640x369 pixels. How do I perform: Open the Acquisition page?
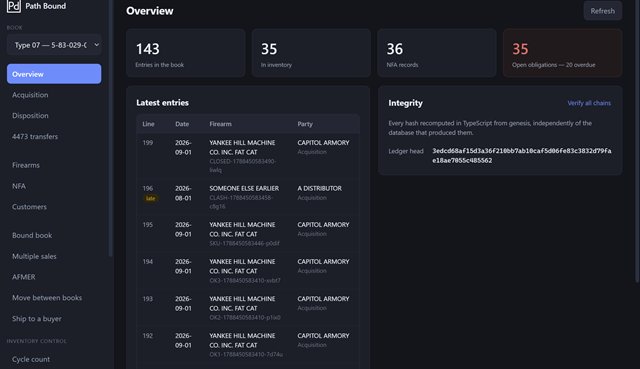[x=54, y=95]
